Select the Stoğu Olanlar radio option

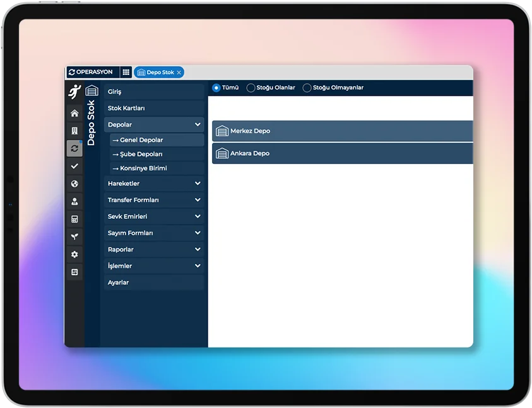click(x=251, y=88)
